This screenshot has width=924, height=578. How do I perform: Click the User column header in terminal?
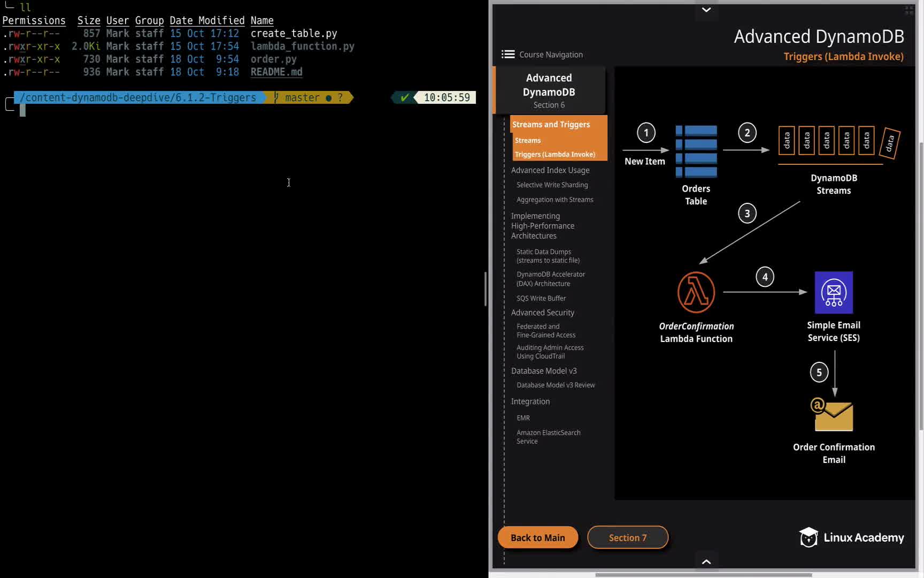click(x=118, y=20)
